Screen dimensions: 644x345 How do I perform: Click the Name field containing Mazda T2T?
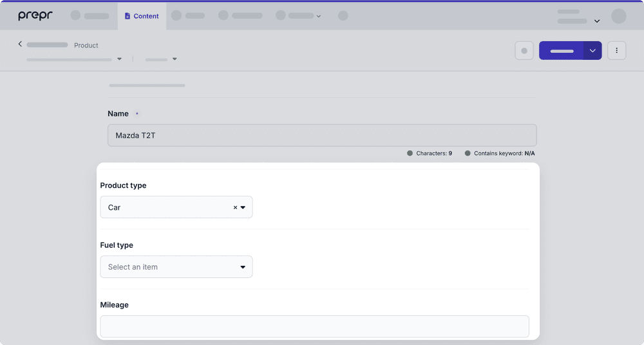tap(322, 135)
